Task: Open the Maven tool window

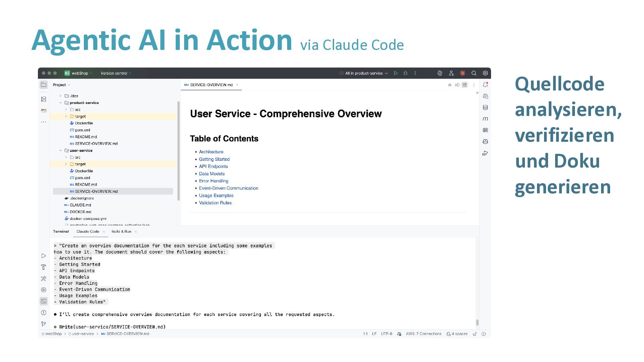Action: (x=485, y=119)
